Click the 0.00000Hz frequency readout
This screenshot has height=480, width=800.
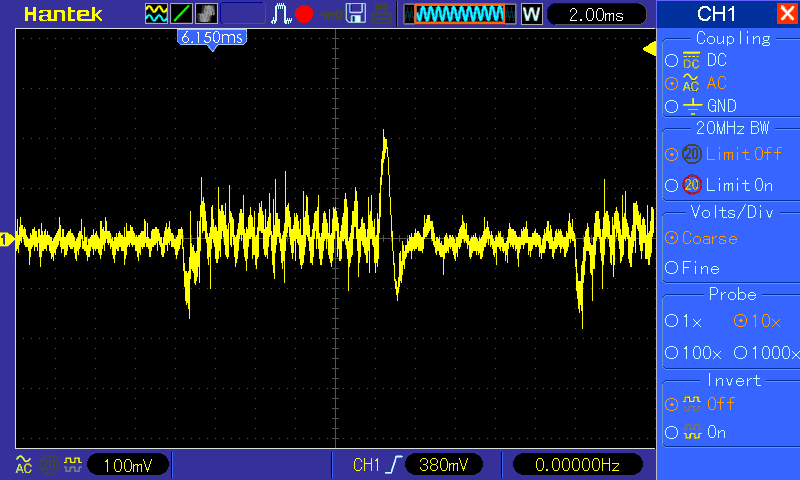[577, 465]
